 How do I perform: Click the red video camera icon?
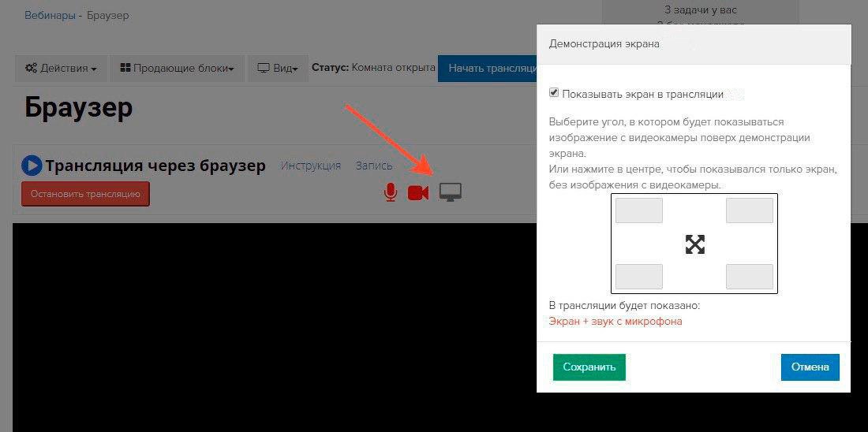click(x=418, y=192)
